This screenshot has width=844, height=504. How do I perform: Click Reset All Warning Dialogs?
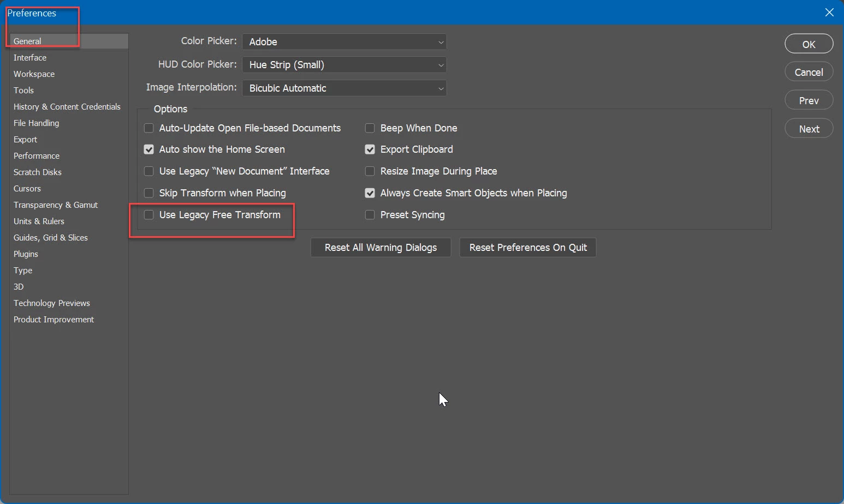tap(381, 248)
